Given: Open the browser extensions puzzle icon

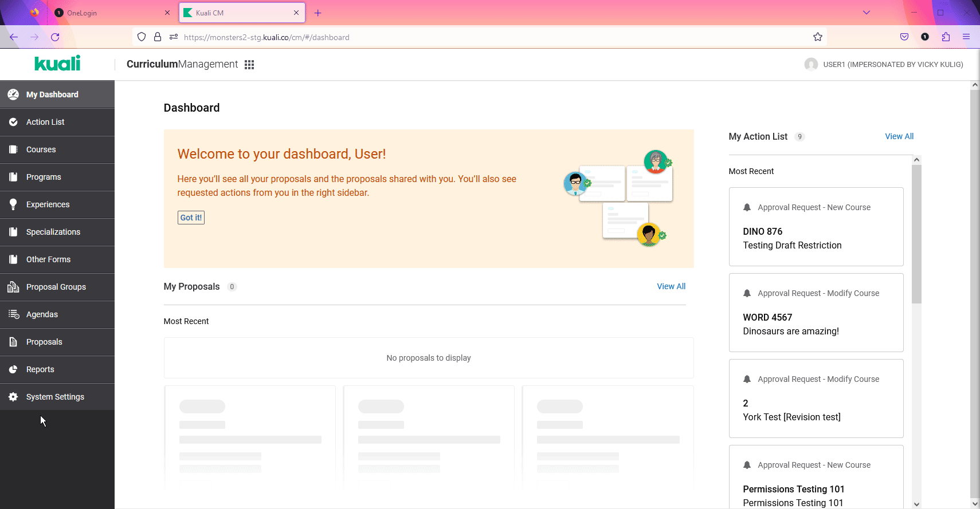Looking at the screenshot, I should pos(946,37).
